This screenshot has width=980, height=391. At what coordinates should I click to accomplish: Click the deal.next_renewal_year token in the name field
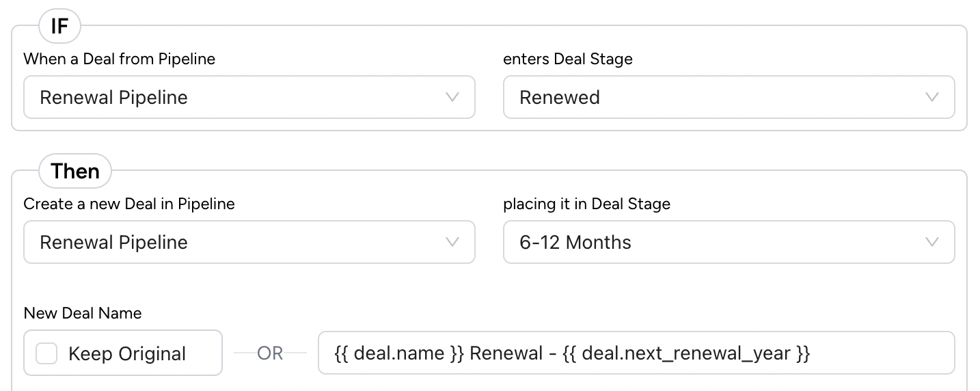(x=687, y=353)
